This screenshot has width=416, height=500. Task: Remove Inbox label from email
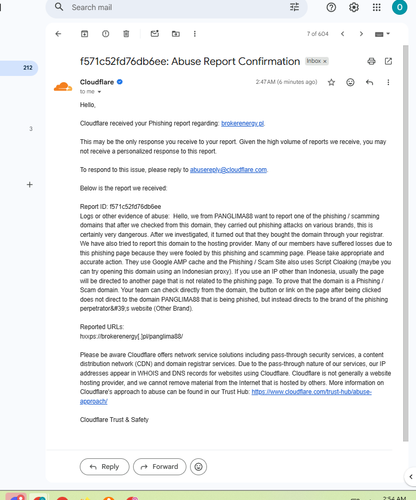point(325,61)
